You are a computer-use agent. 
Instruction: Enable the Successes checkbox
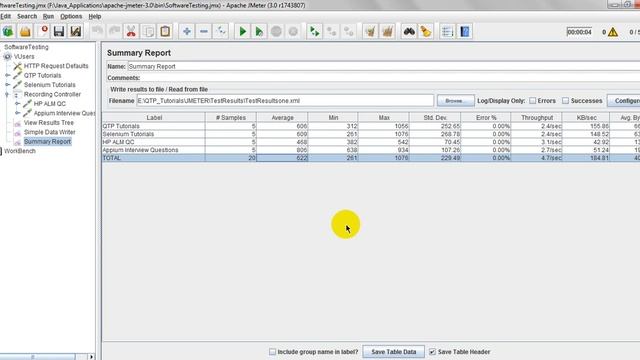pos(565,100)
